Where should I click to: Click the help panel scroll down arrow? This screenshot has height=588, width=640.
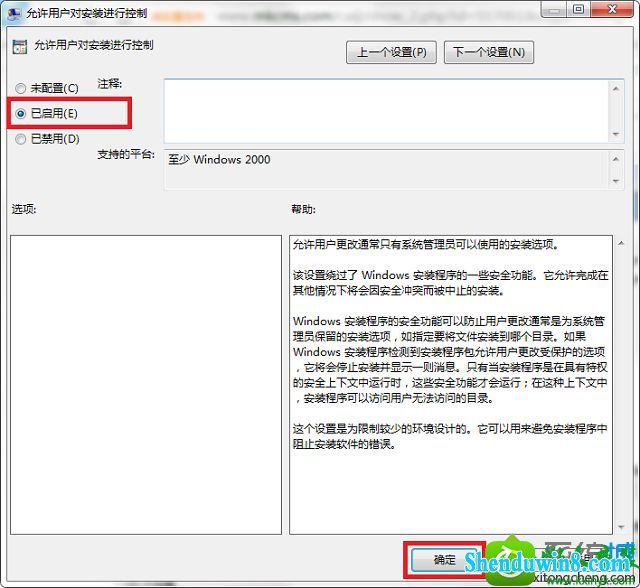[621, 528]
